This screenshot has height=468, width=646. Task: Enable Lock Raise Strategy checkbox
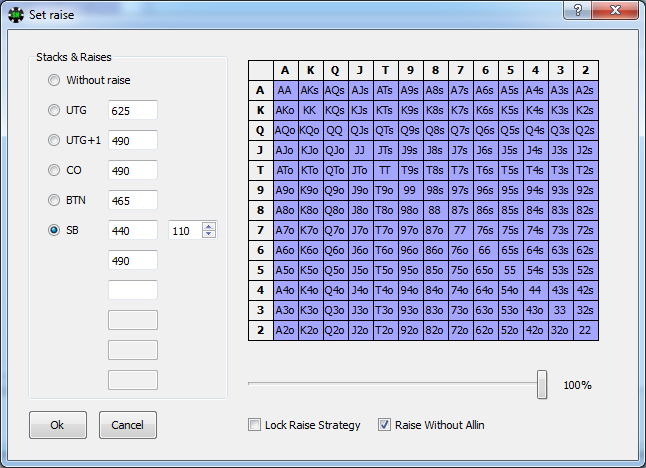coord(255,425)
